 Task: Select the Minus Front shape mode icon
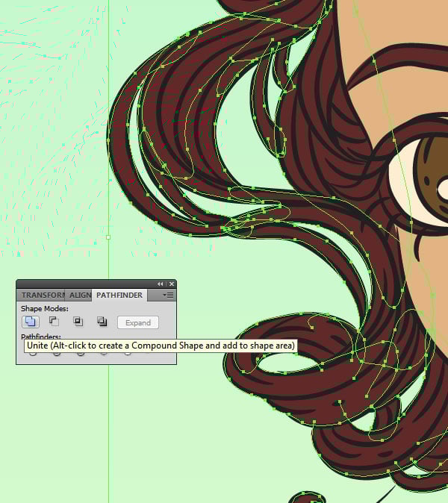54,322
